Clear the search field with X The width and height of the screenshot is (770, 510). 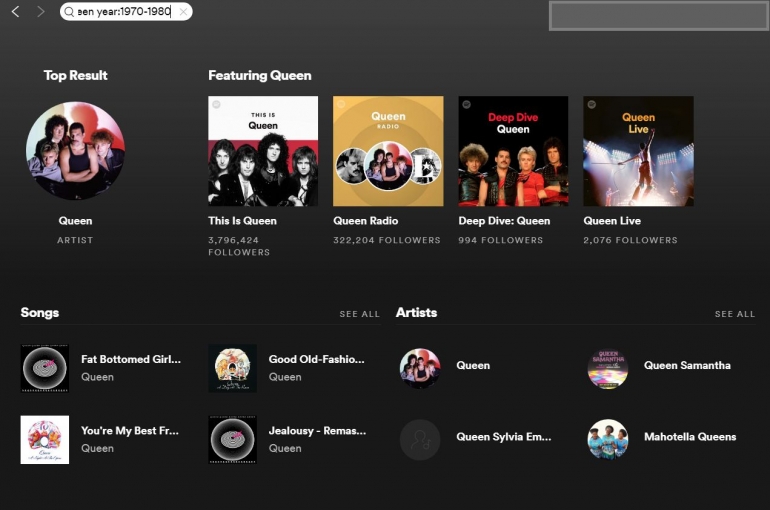click(x=183, y=12)
